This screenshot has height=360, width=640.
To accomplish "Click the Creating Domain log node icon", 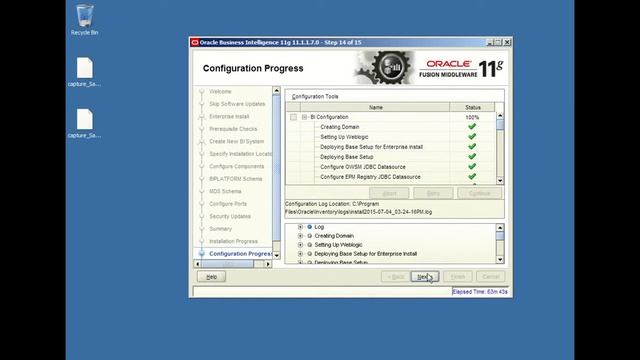I will coord(309,236).
